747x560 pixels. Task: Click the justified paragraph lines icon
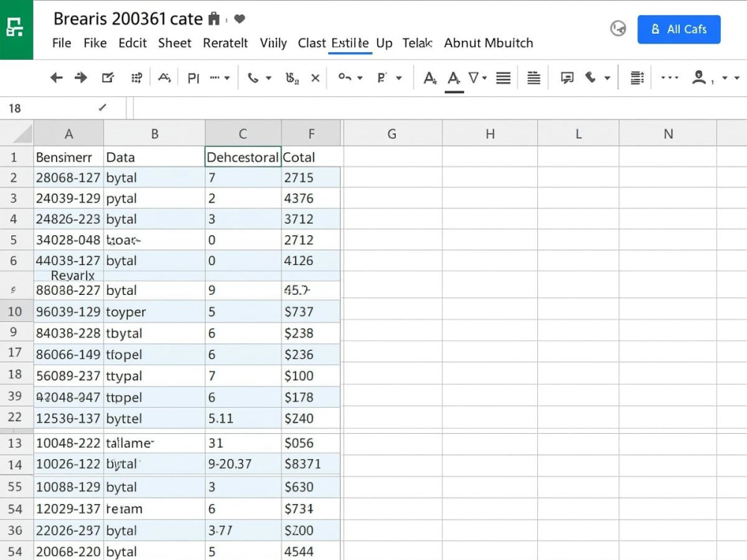(533, 78)
